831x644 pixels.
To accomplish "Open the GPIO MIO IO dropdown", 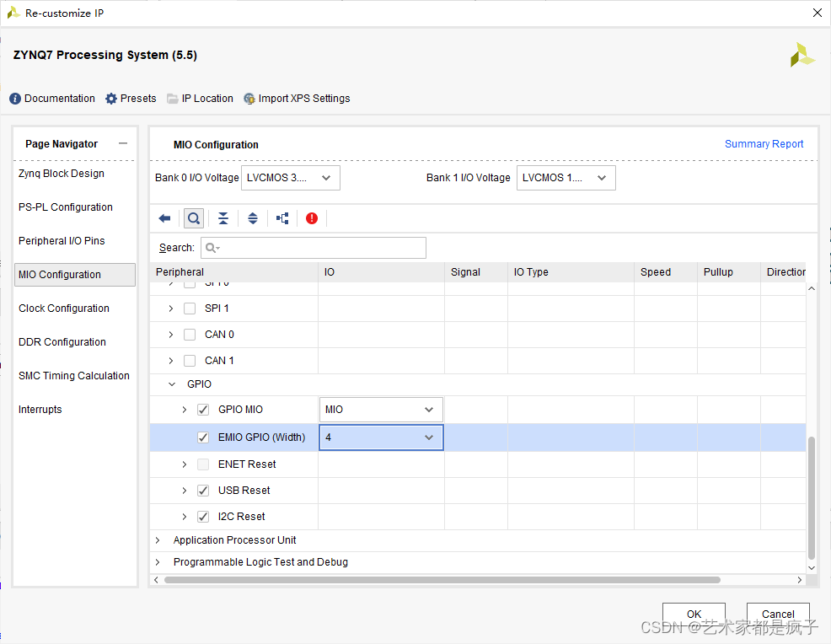I will pyautogui.click(x=380, y=410).
